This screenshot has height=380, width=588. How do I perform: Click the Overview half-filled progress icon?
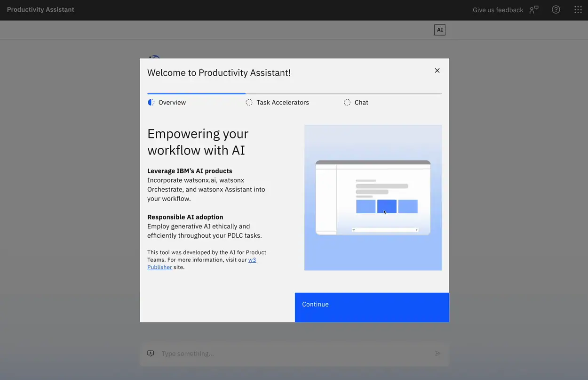click(151, 102)
